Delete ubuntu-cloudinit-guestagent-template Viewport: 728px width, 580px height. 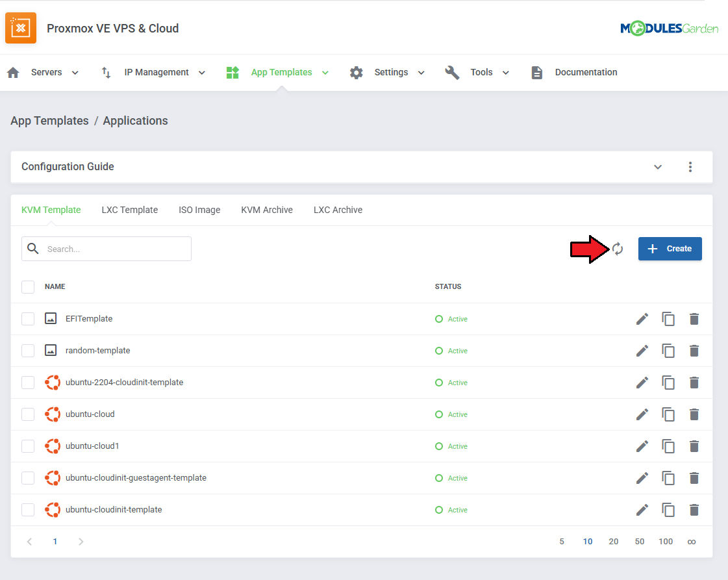pos(694,478)
